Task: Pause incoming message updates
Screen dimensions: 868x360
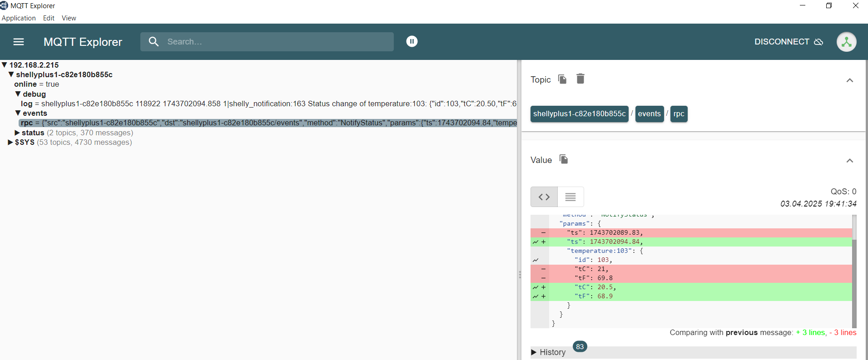Action: click(412, 41)
